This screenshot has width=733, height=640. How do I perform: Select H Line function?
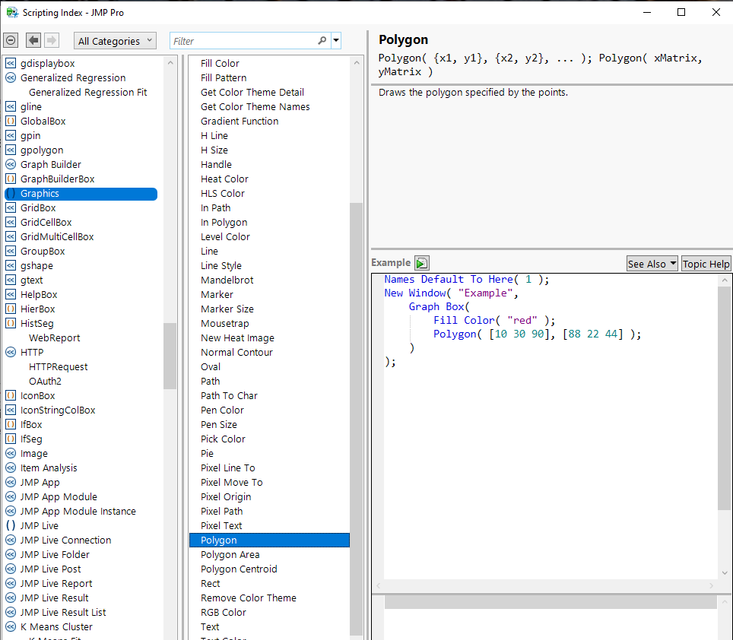pyautogui.click(x=214, y=136)
